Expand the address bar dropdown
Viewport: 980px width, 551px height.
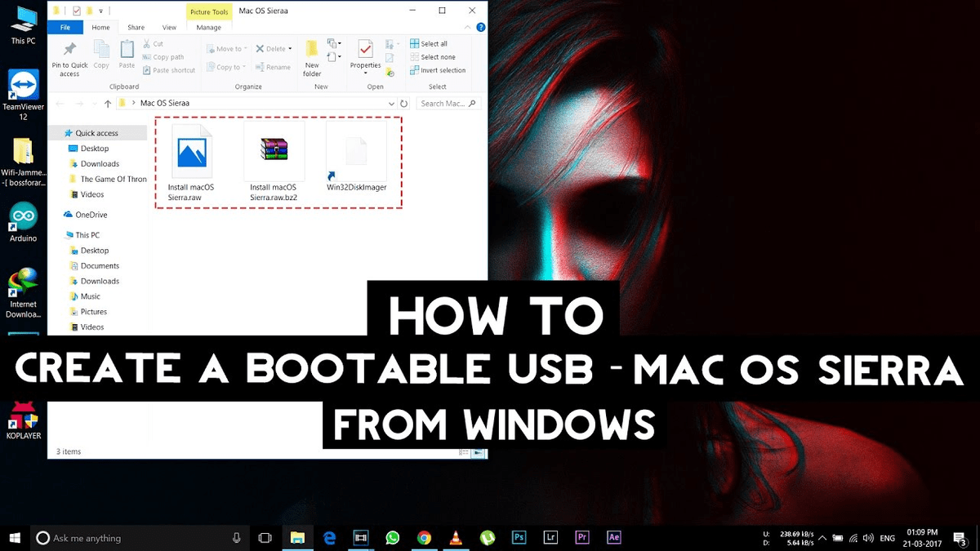(x=392, y=103)
